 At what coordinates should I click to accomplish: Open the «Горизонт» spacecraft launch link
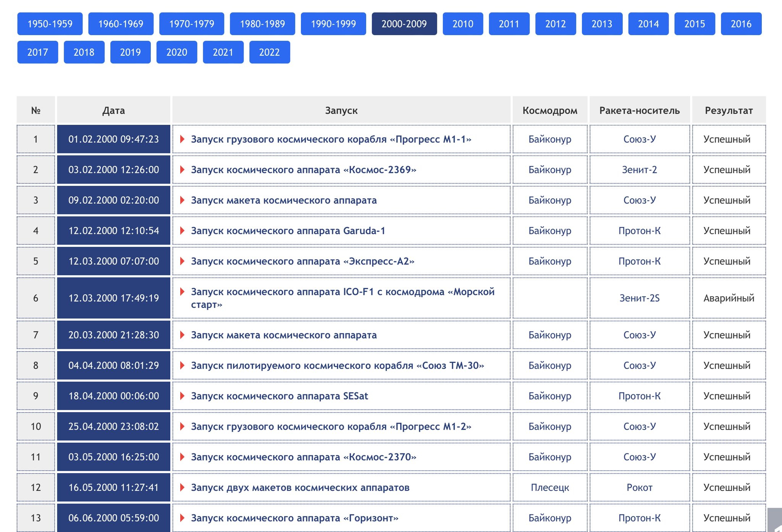pyautogui.click(x=294, y=518)
